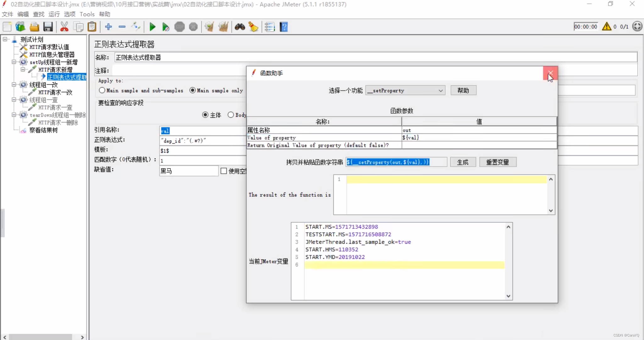Screen dimensions: 644x340
Task: Collapse HTTP请求新增 tree node
Action: pos(23,70)
